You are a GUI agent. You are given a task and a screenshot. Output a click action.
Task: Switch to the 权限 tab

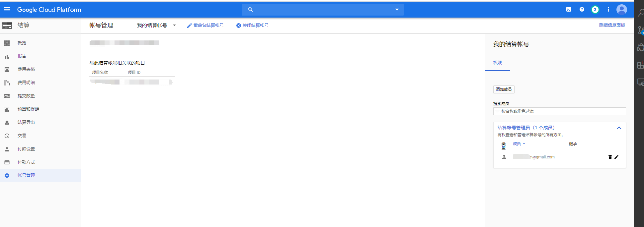click(497, 63)
